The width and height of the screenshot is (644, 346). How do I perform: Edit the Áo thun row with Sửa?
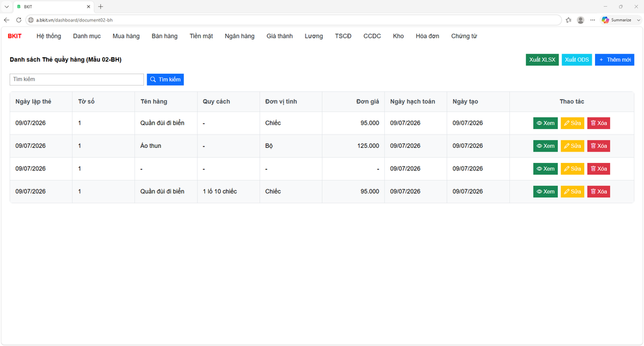(572, 146)
